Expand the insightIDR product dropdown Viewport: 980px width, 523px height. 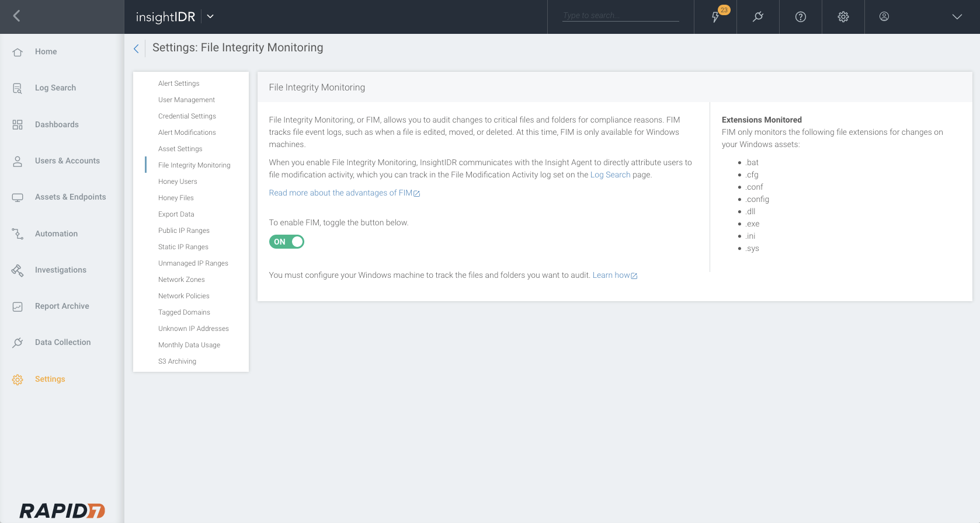210,17
